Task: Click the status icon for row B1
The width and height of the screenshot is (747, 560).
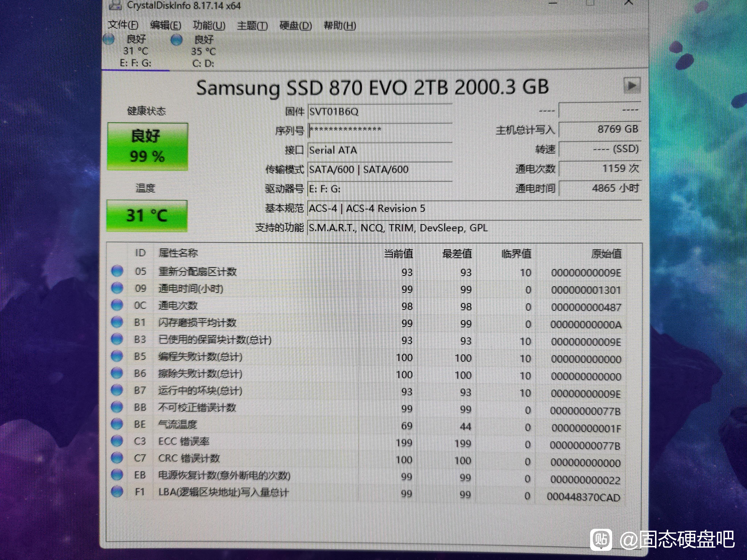Action: pos(117,322)
